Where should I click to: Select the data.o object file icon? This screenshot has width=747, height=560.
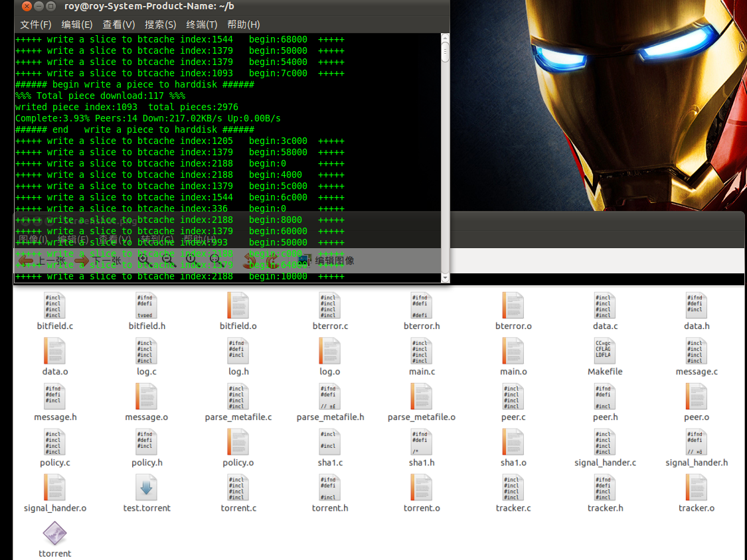point(55,351)
